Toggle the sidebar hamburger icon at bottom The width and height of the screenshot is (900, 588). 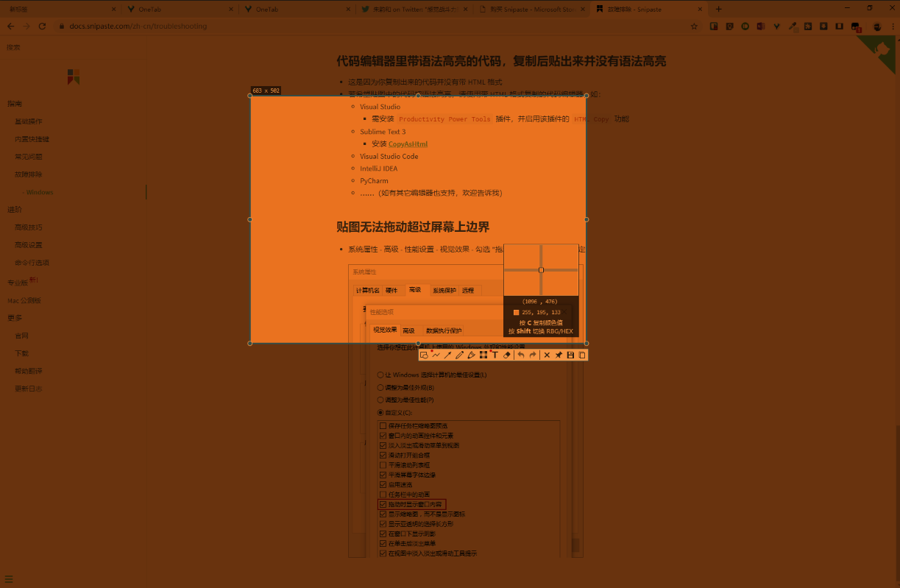point(9,578)
